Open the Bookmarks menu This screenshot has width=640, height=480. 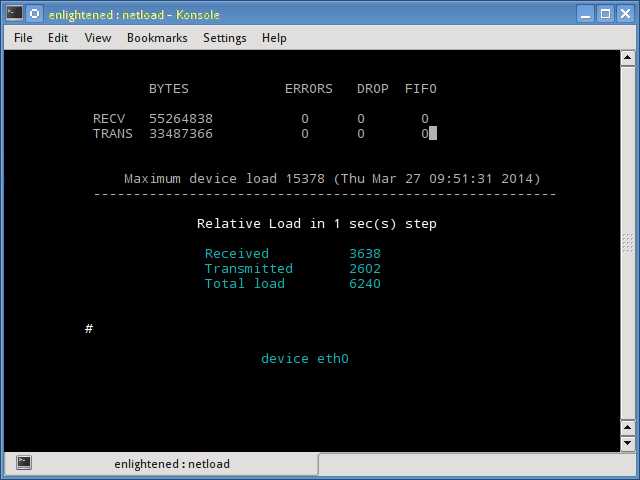157,38
